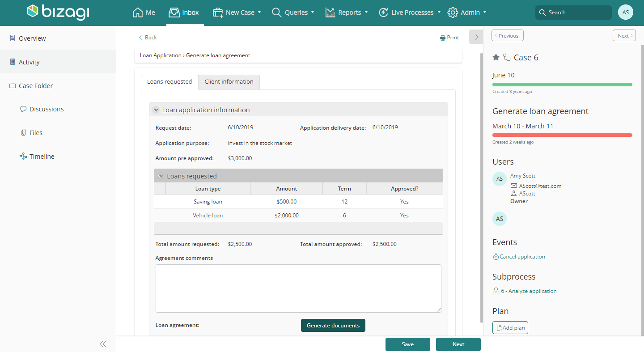Collapse right panel with chevron arrow
Image resolution: width=644 pixels, height=352 pixels.
click(x=476, y=37)
